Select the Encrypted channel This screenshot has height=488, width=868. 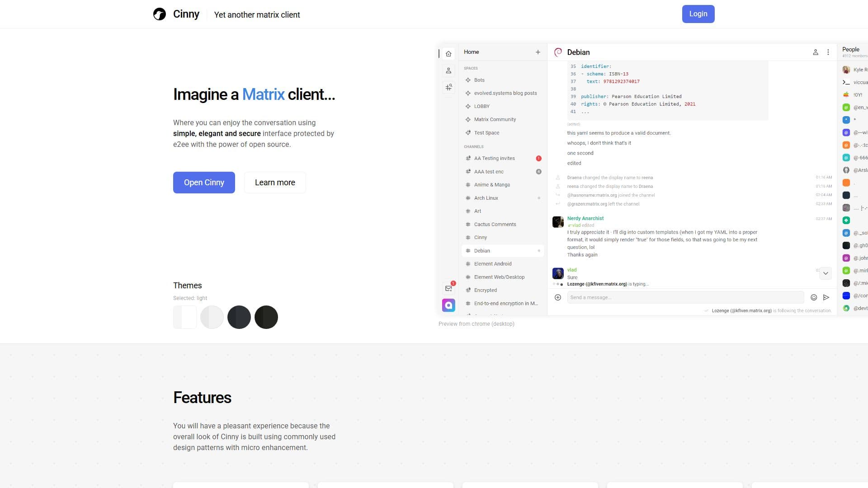(x=503, y=290)
